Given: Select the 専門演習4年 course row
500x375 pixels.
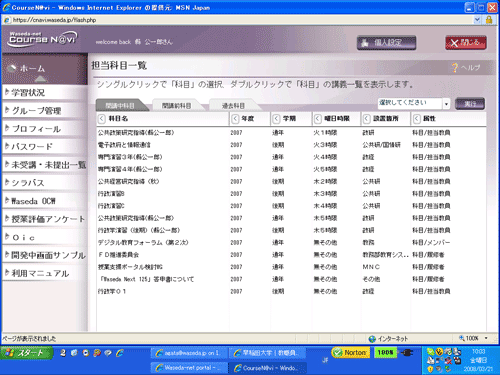Looking at the screenshot, I should click(x=291, y=169).
